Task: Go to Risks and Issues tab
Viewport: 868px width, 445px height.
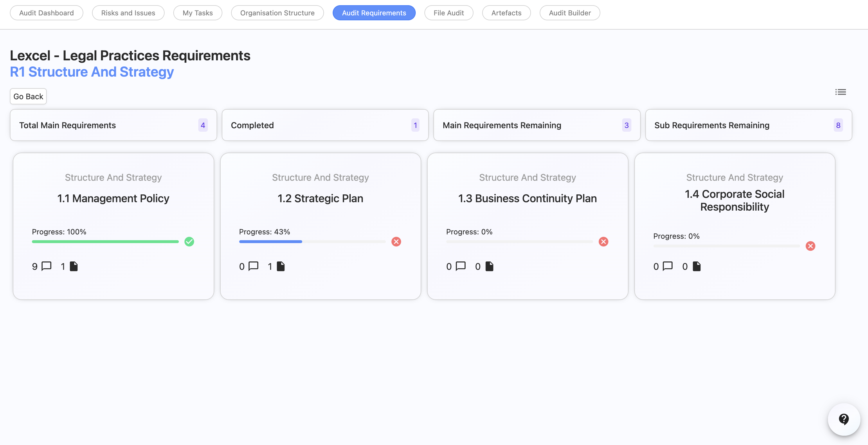Action: tap(128, 13)
